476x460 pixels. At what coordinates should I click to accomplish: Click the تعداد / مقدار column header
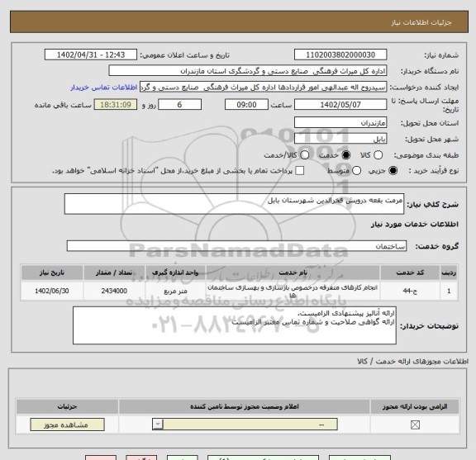tap(114, 273)
